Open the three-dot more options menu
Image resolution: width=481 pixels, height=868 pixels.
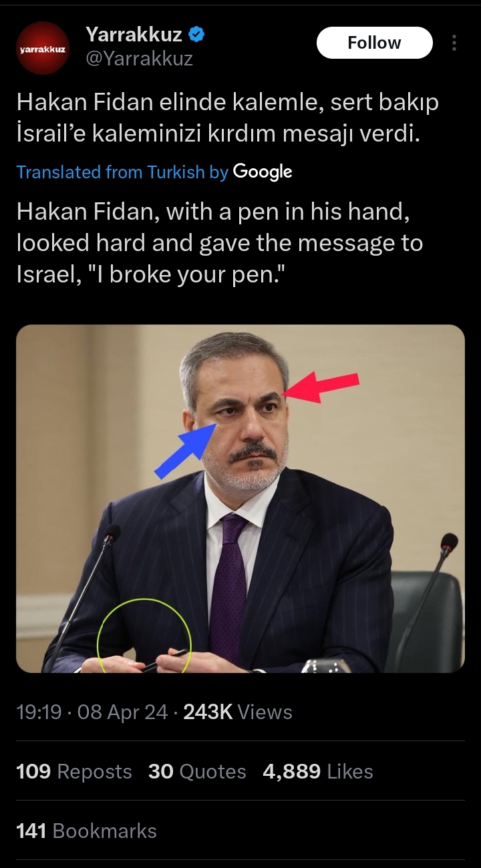(x=454, y=43)
